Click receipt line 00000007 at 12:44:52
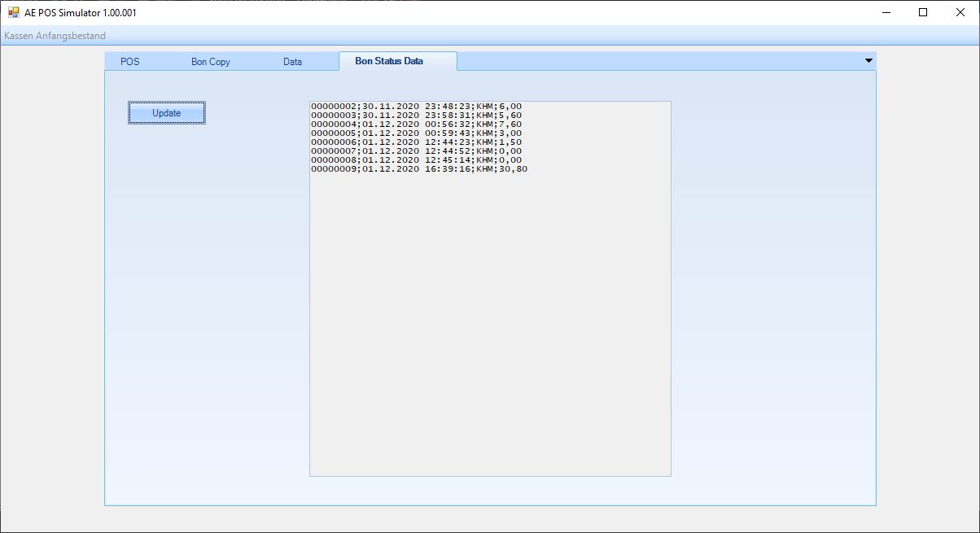The image size is (980, 533). 416,151
